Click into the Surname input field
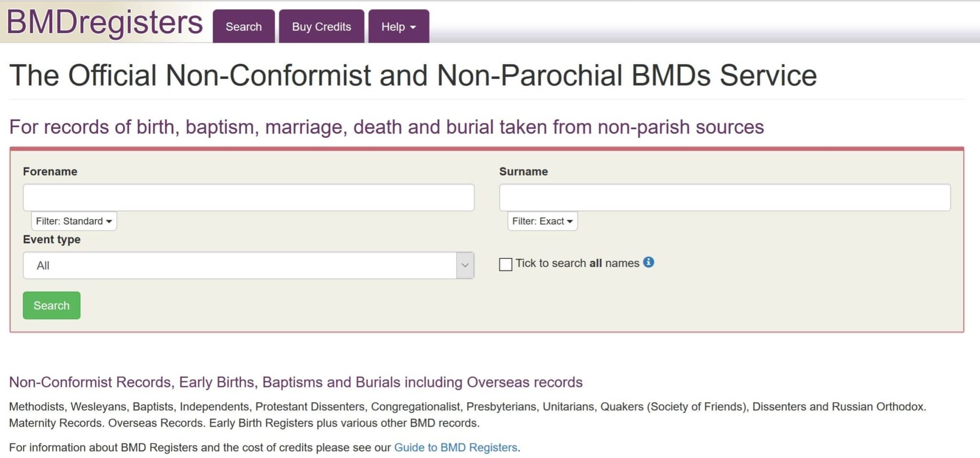 click(725, 197)
